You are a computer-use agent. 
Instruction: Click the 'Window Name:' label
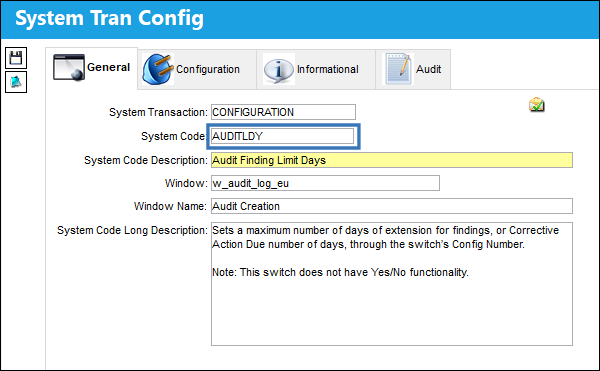tap(170, 207)
